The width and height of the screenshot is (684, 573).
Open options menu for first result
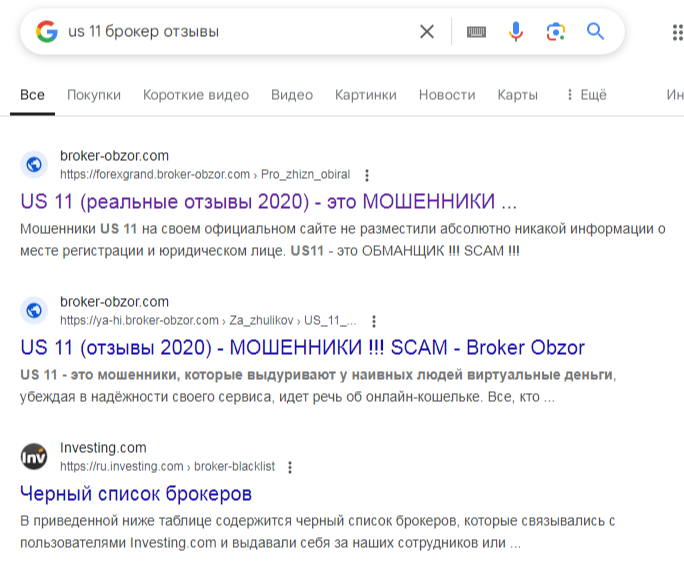(367, 175)
